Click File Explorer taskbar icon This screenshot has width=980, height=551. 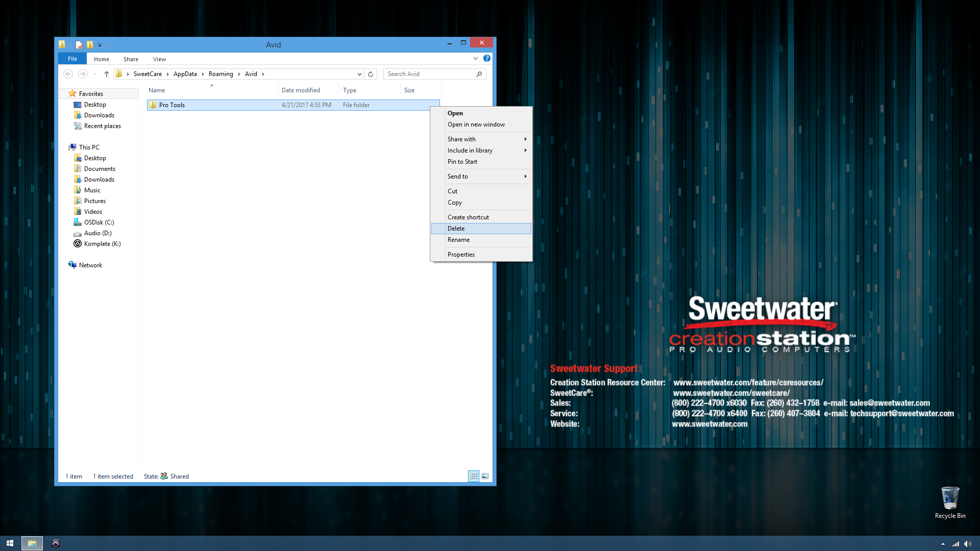point(32,543)
